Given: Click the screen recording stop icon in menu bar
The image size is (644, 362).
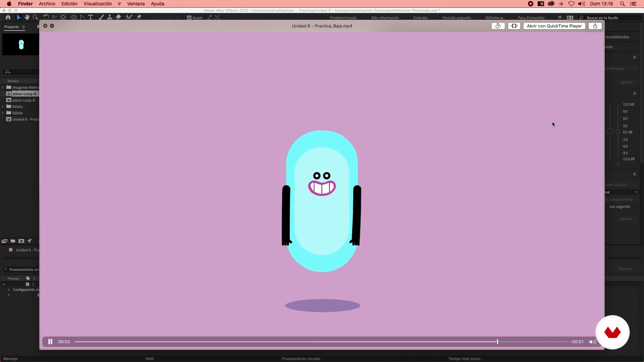Looking at the screenshot, I should (531, 4).
